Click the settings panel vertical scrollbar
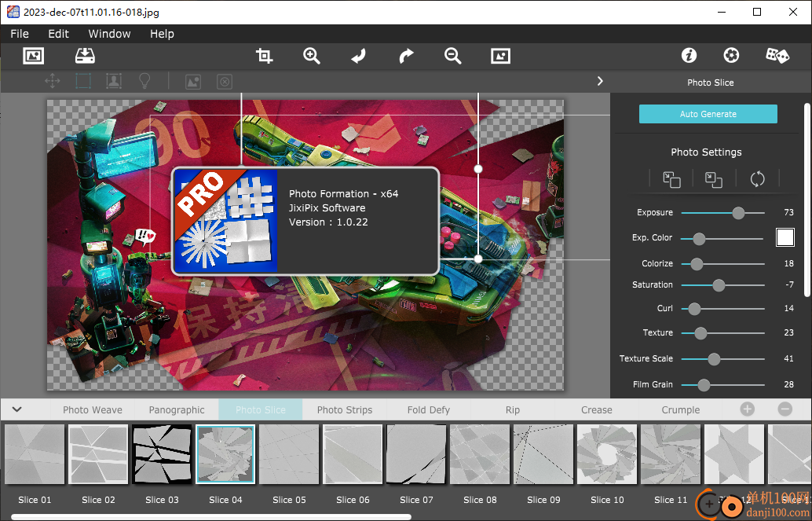The image size is (812, 521). click(x=807, y=200)
